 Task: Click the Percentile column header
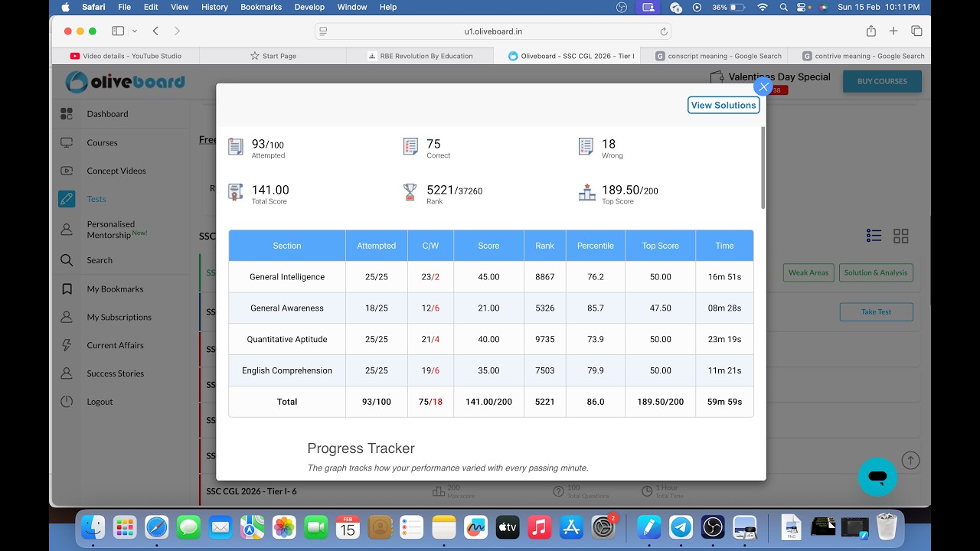(x=596, y=246)
